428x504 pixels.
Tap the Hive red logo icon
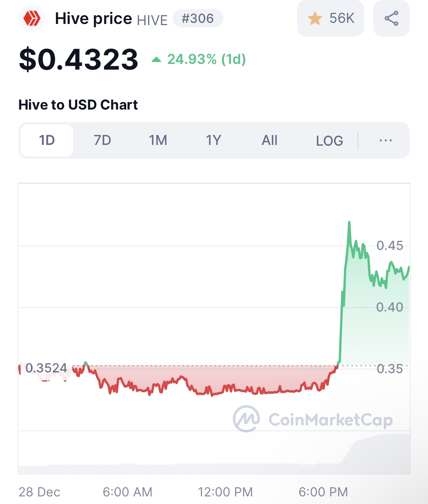[x=32, y=18]
